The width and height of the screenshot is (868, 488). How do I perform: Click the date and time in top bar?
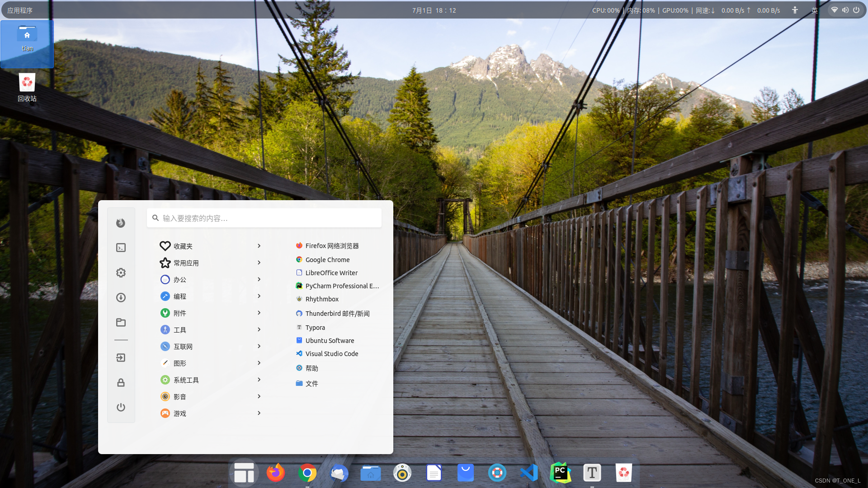434,10
